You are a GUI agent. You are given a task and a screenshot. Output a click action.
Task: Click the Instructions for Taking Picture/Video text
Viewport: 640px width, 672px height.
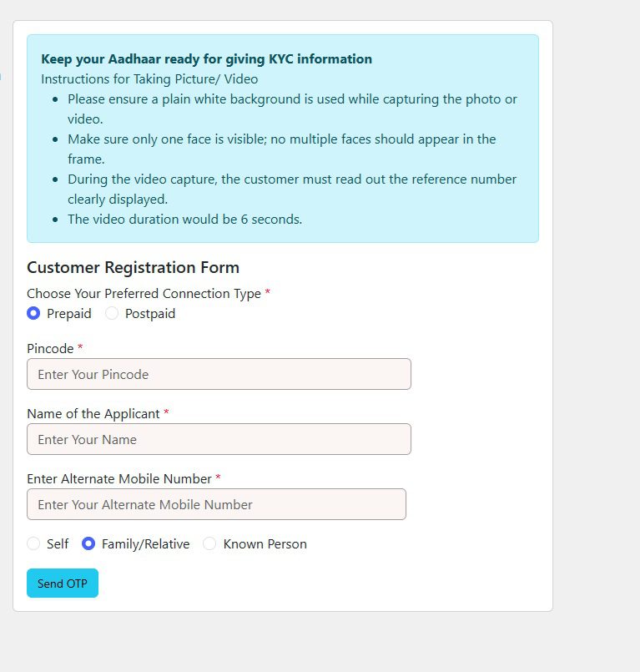149,79
